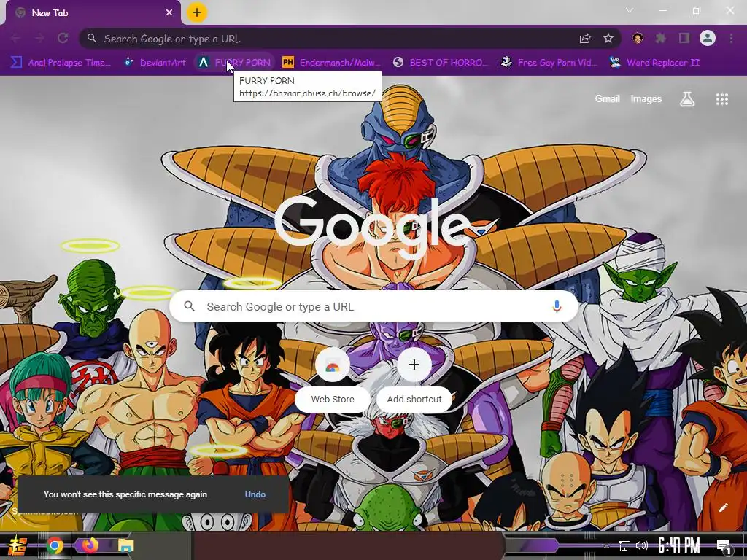747x560 pixels.
Task: Click the Word Replacer II bookmark favicon
Action: pos(615,62)
